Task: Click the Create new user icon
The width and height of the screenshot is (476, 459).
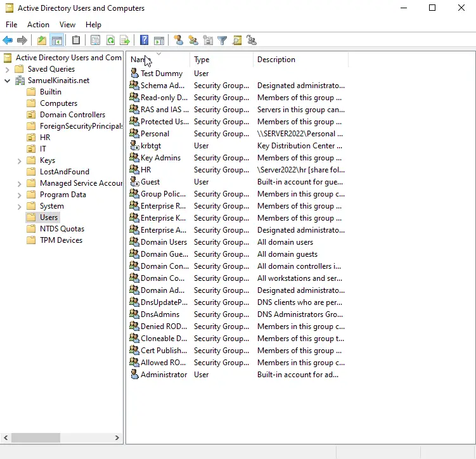Action: 178,41
